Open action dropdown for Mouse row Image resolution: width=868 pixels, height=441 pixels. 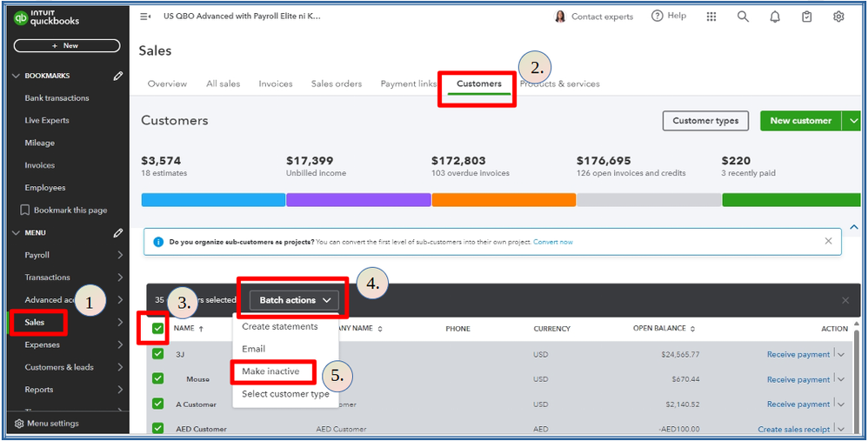tap(841, 379)
